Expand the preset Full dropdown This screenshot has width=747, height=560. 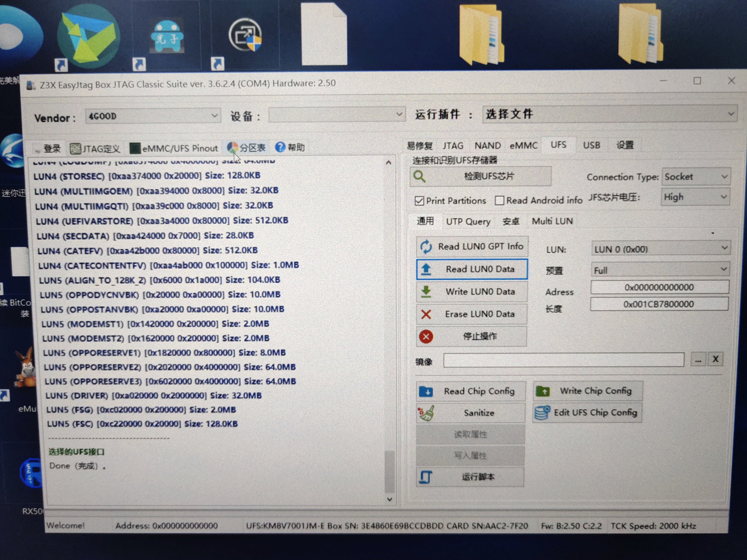coord(660,270)
